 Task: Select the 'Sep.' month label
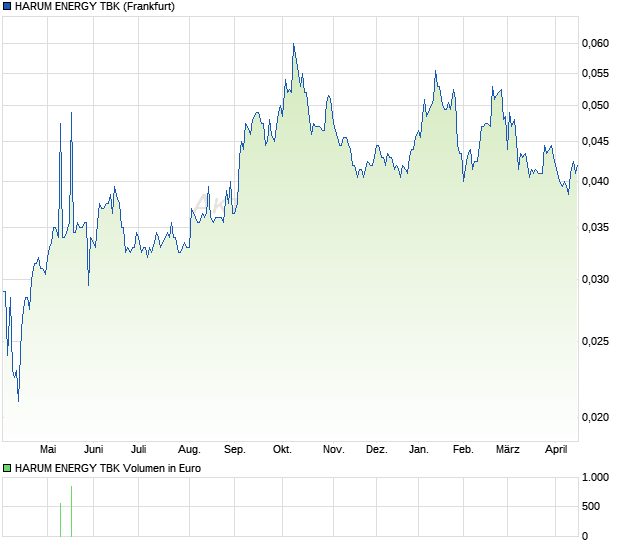[x=235, y=450]
